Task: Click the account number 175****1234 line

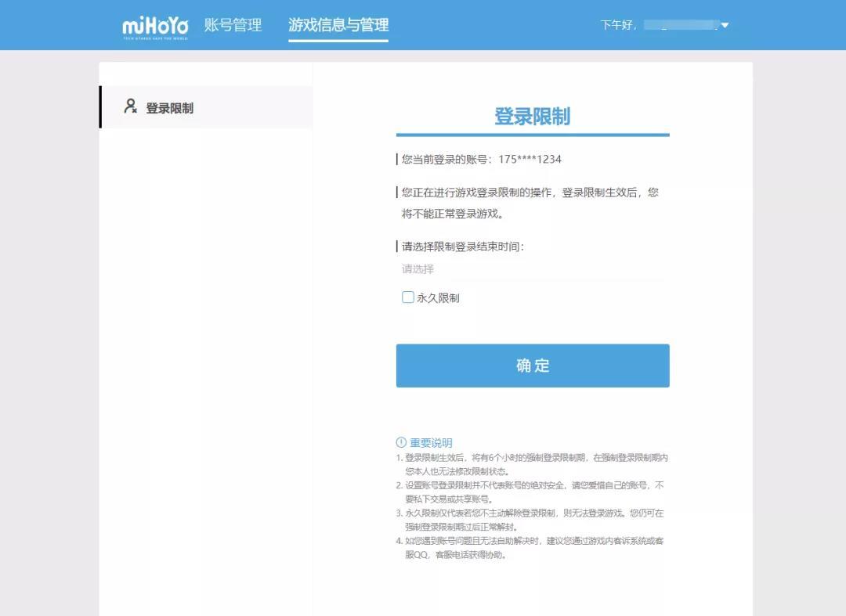Action: [481, 159]
